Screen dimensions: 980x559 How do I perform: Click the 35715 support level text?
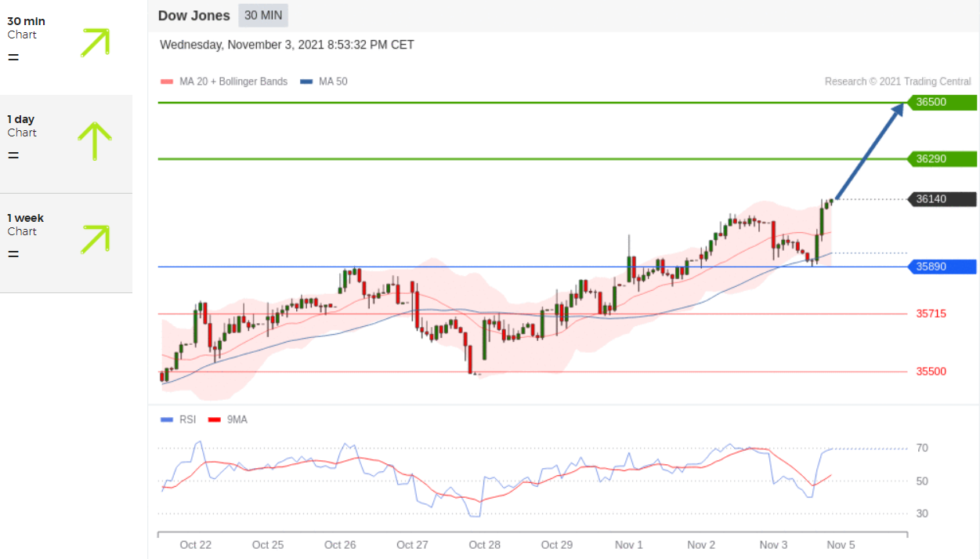(x=931, y=314)
